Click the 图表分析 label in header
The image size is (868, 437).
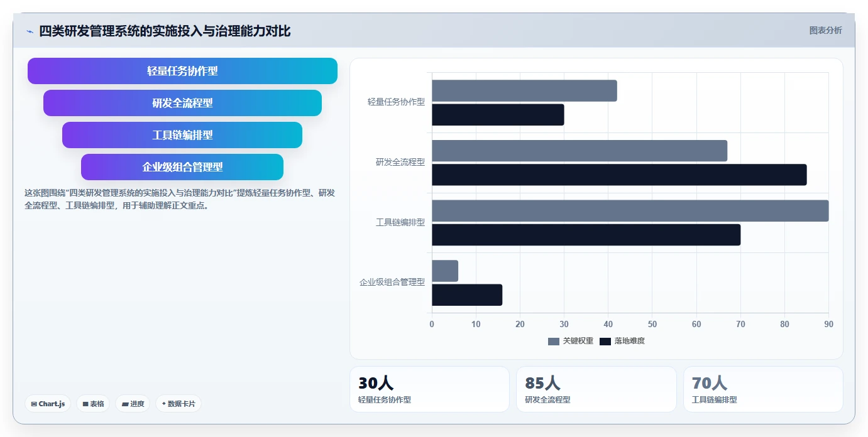coord(825,31)
